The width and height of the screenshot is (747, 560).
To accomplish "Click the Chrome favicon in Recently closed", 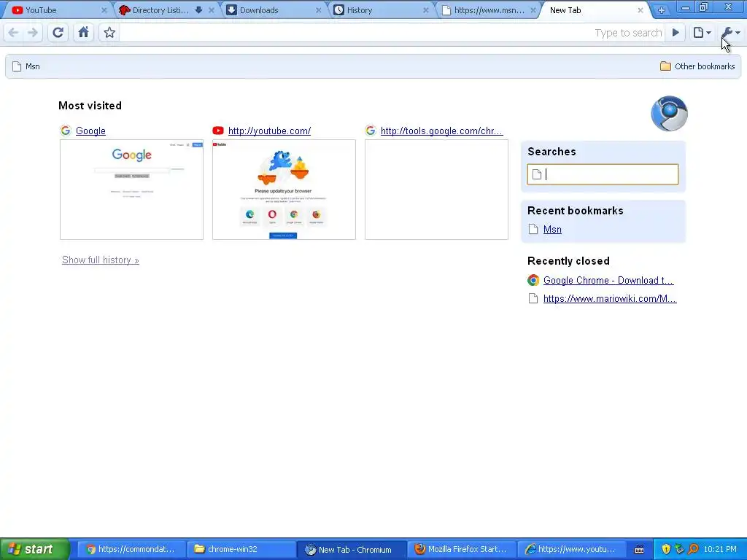I will 533,281.
